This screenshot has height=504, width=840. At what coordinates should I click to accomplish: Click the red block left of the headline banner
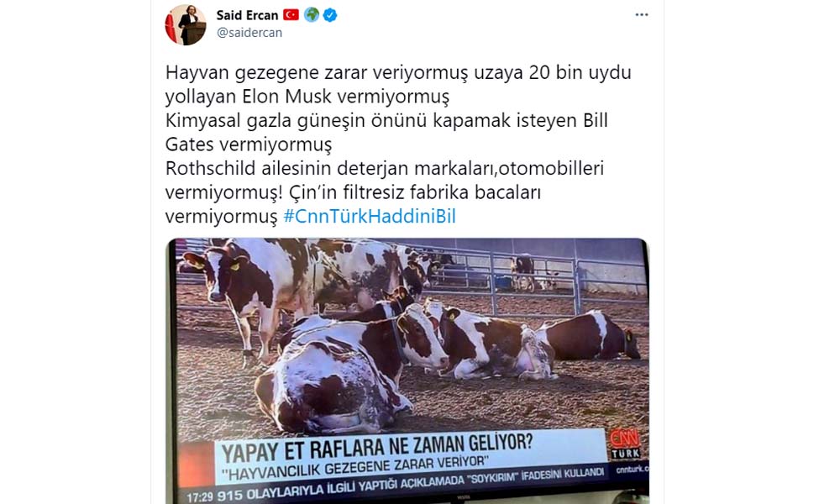(196, 466)
